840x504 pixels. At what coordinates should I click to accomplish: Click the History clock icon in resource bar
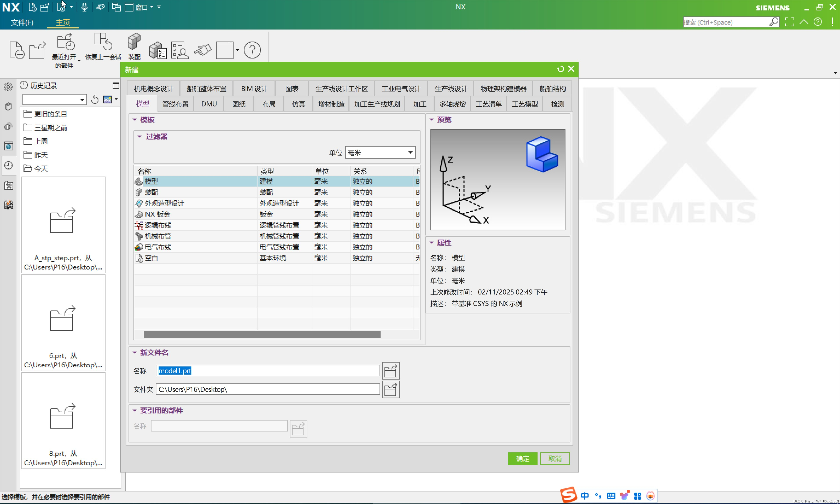[9, 165]
